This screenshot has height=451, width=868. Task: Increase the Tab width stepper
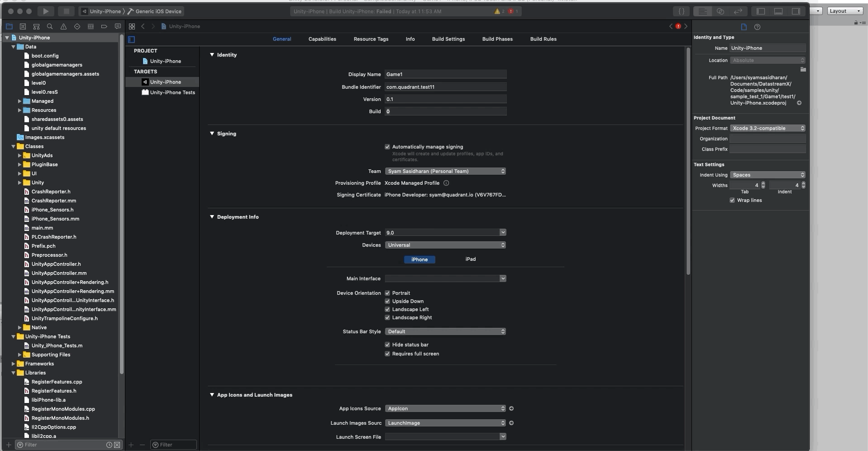click(763, 183)
